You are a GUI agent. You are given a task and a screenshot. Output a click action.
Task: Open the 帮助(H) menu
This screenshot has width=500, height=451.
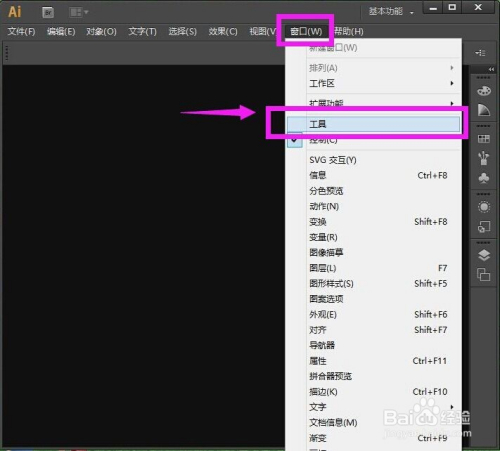[349, 32]
